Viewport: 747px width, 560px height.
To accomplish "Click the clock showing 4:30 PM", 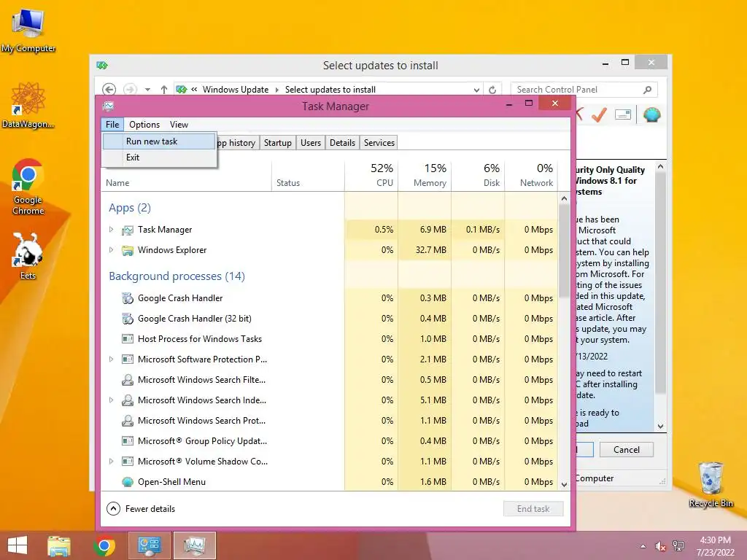I will [x=715, y=546].
